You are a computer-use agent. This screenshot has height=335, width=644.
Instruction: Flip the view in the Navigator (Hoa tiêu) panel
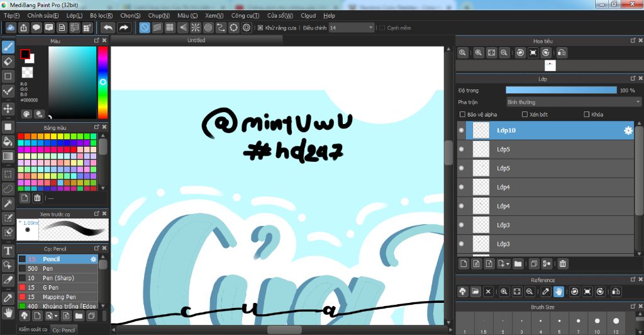pos(562,53)
